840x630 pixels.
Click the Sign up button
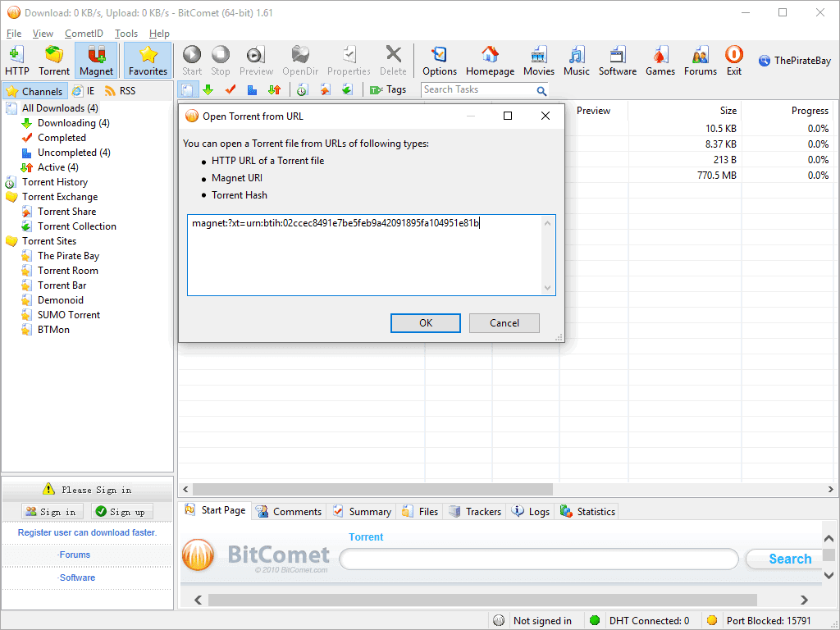coord(121,512)
